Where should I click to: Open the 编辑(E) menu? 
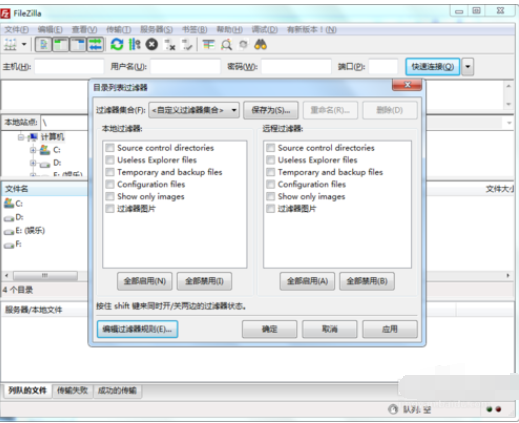tap(50, 30)
